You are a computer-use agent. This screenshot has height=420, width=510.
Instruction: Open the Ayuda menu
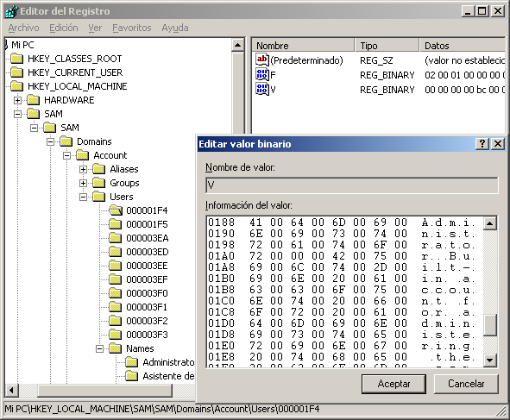175,28
